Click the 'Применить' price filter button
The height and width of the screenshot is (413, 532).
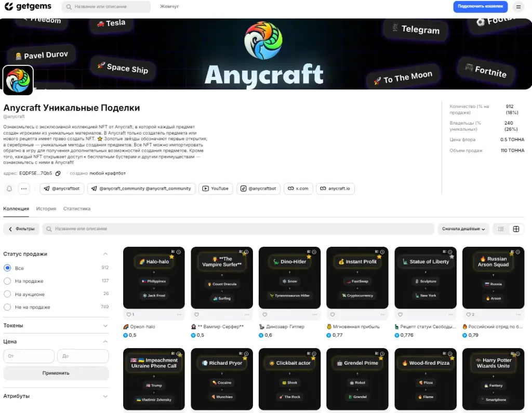[x=56, y=373]
